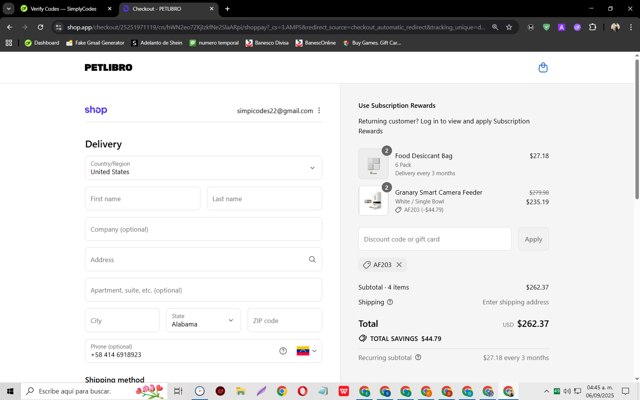Screen dimensions: 640x400
Task: Click the green shield extension icon
Action: 546,27
